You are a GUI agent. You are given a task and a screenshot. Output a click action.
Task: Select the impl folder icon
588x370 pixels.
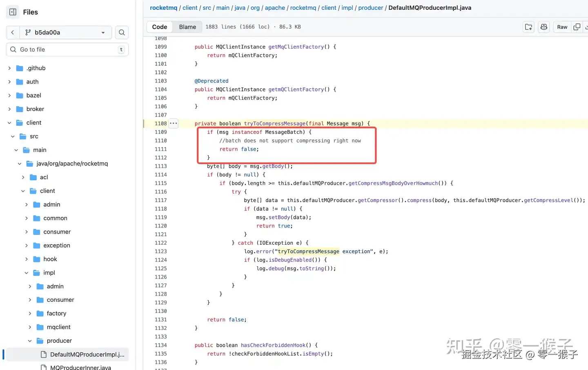37,273
